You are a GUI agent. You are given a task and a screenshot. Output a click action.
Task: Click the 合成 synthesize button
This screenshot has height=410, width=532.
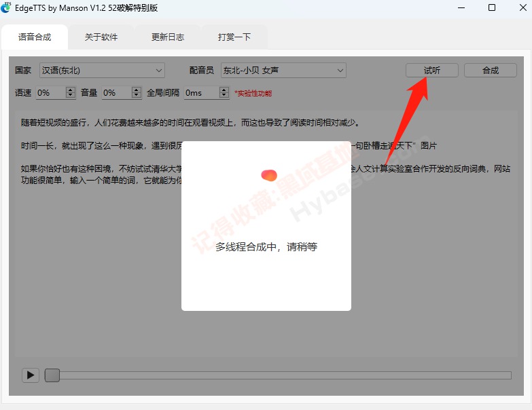pos(491,71)
